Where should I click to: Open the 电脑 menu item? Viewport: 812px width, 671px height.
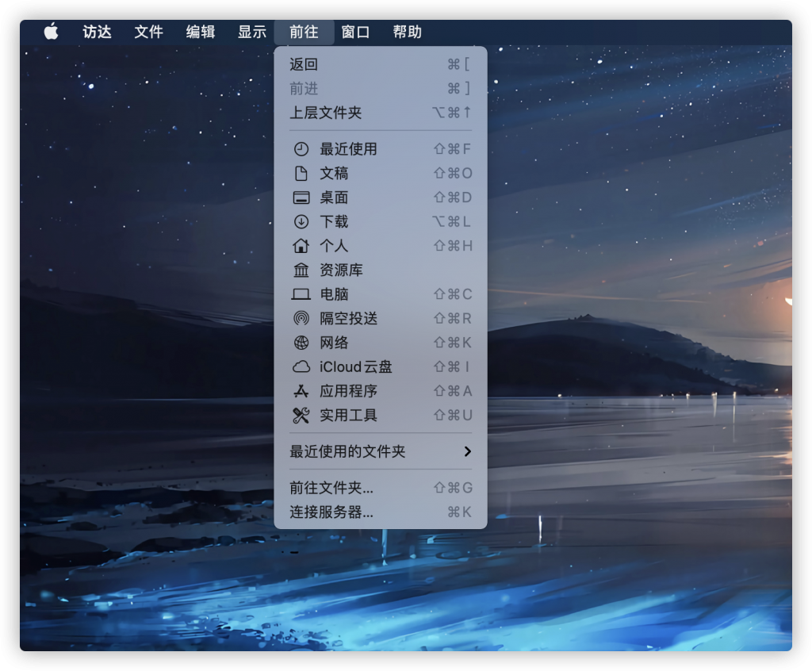[334, 294]
